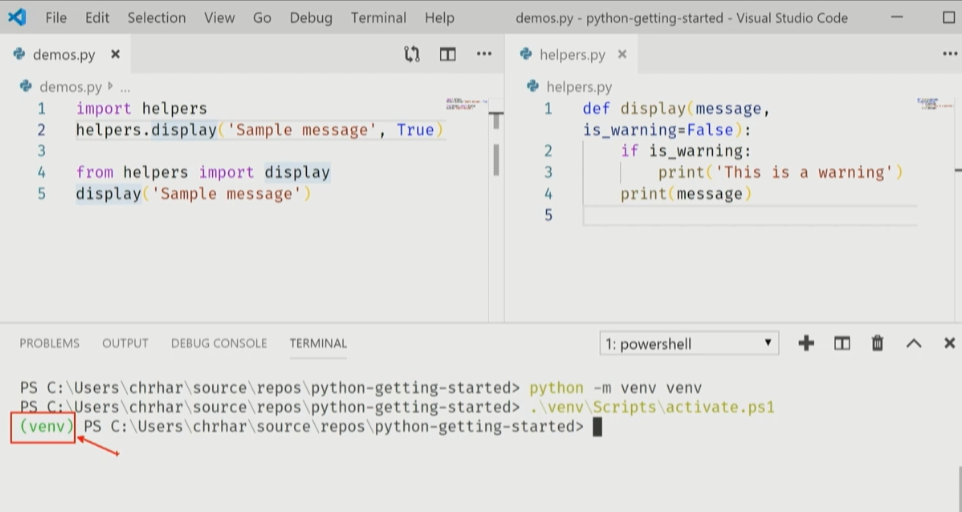Click the demos.py minimap preview
Viewport: 962px width, 512px height.
pos(466,103)
